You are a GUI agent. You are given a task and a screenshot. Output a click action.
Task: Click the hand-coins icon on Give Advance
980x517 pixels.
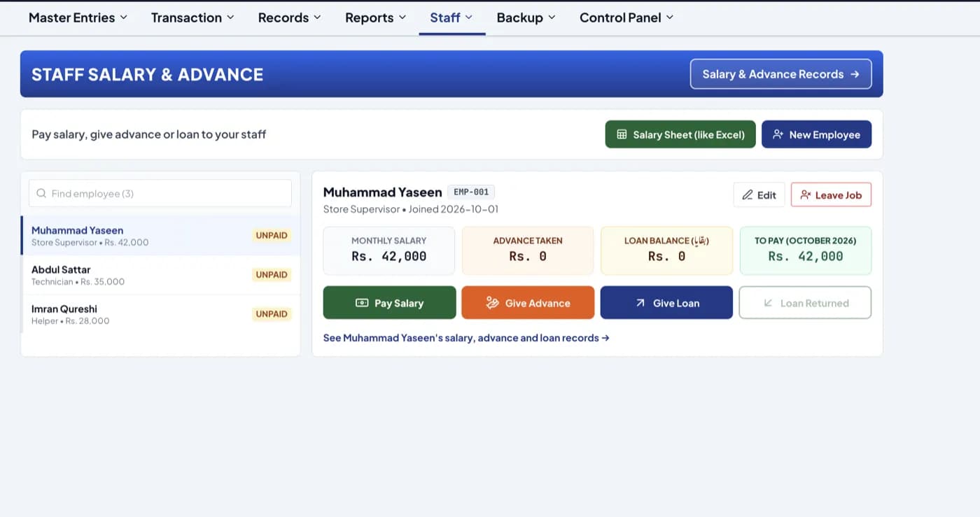[493, 303]
